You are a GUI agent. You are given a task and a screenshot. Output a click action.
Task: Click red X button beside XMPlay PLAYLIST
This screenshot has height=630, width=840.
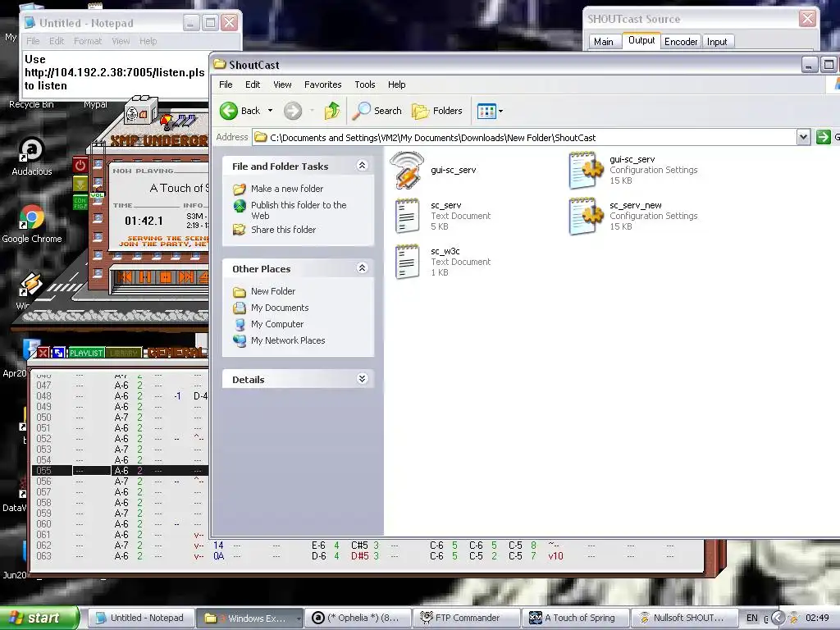43,353
